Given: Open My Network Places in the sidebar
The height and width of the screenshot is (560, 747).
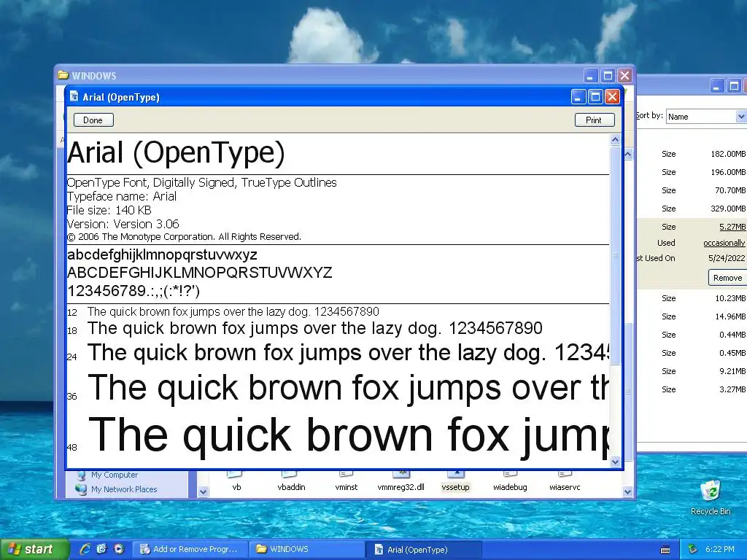Looking at the screenshot, I should click(117, 489).
